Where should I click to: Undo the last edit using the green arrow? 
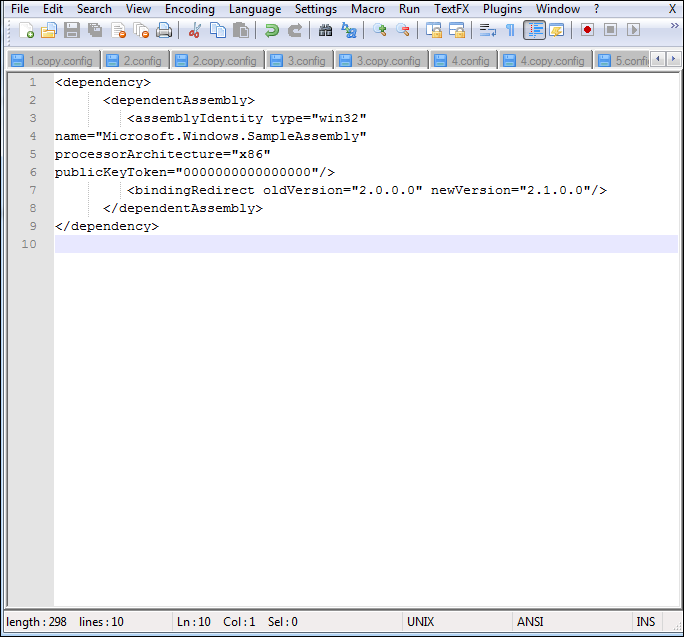pyautogui.click(x=272, y=30)
